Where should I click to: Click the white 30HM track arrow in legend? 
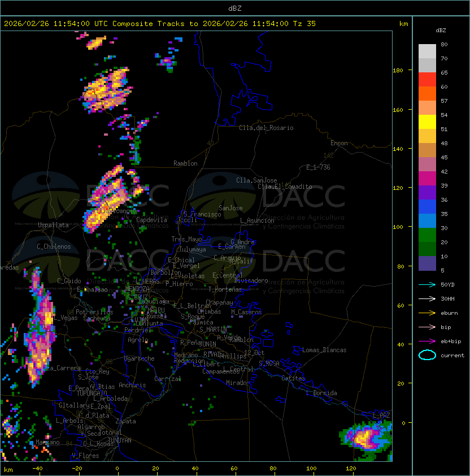[x=427, y=298]
